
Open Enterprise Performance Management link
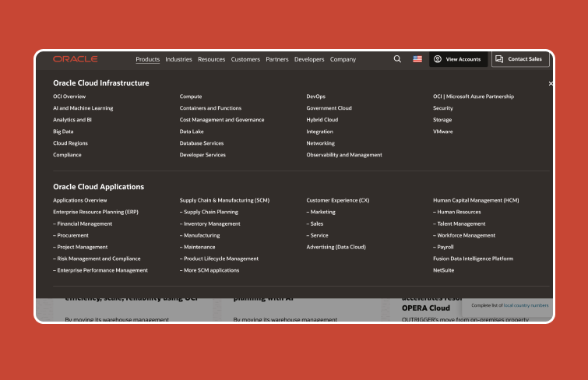tap(100, 270)
